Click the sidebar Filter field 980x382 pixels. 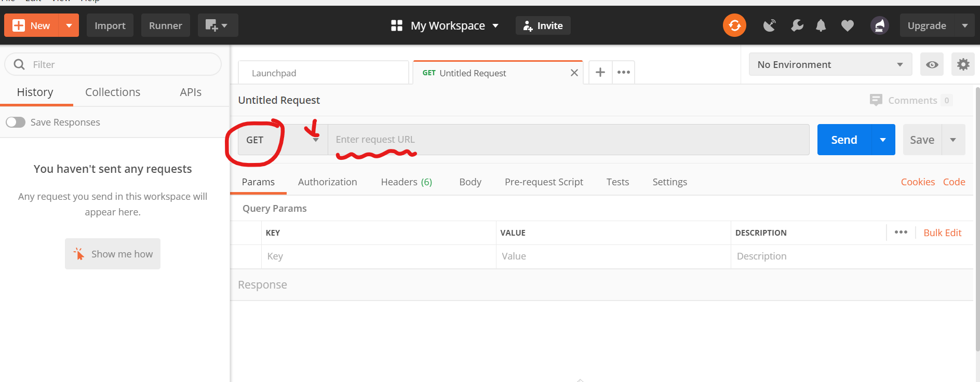point(113,64)
